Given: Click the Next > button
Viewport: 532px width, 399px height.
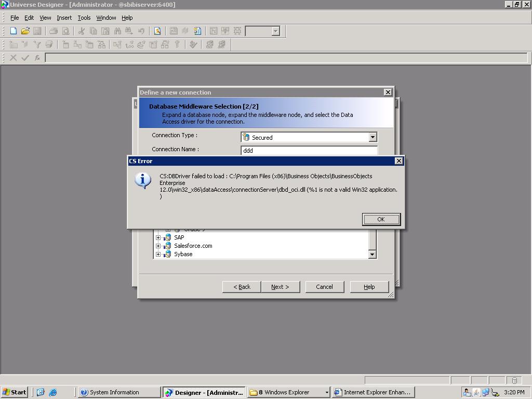Looking at the screenshot, I should [280, 287].
